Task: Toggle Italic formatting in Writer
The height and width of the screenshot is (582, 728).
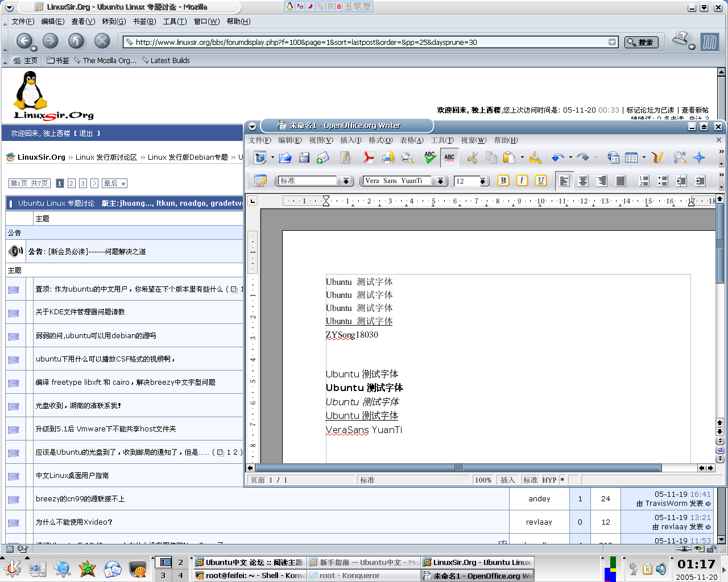Action: click(522, 181)
